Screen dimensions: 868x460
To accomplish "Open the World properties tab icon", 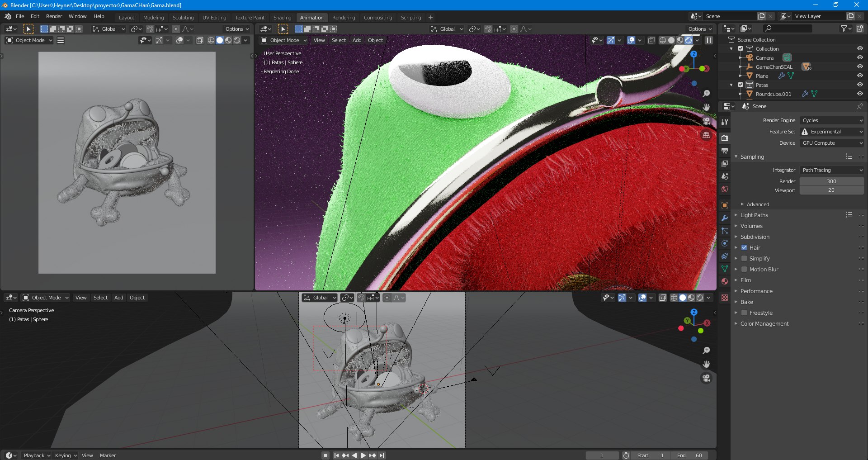I will (x=725, y=189).
